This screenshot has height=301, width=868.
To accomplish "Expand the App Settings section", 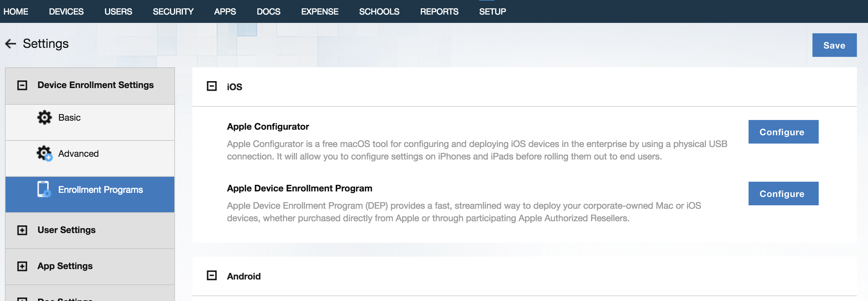I will point(22,266).
